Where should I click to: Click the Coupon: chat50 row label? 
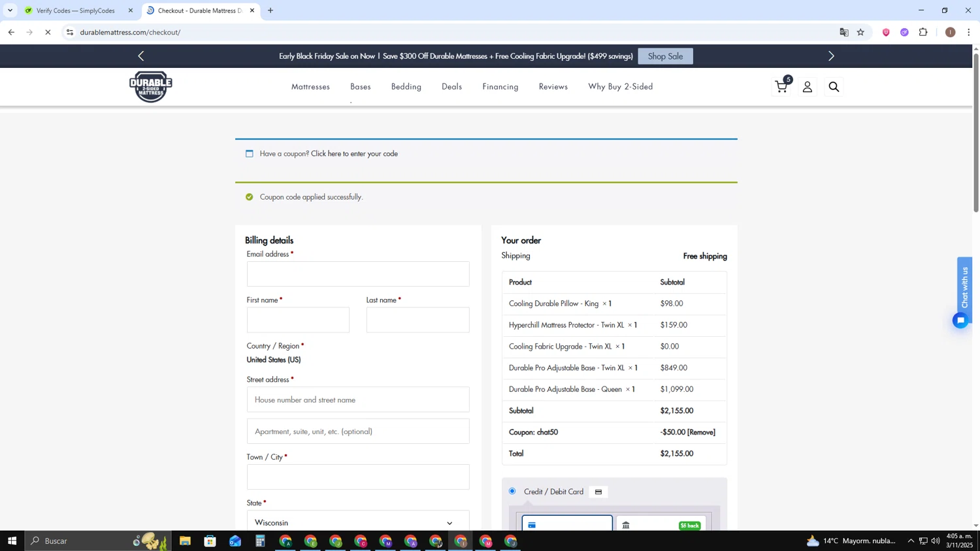533,432
